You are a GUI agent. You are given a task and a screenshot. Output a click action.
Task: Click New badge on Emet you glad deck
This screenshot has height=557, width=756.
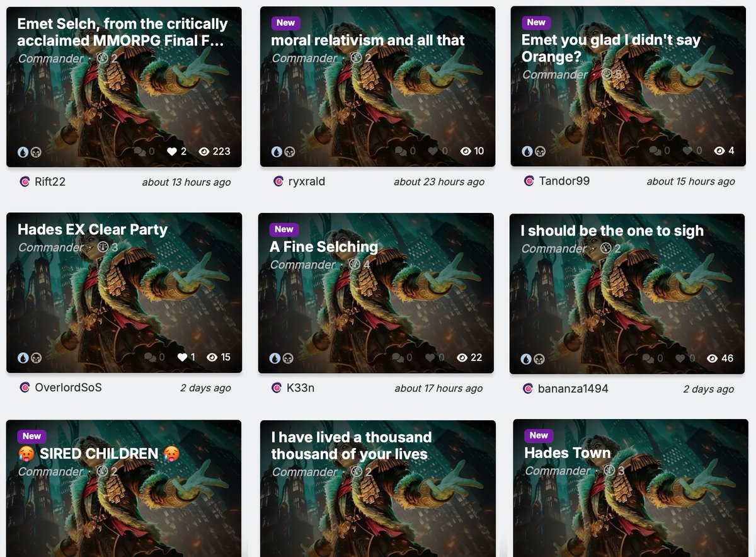pos(536,22)
